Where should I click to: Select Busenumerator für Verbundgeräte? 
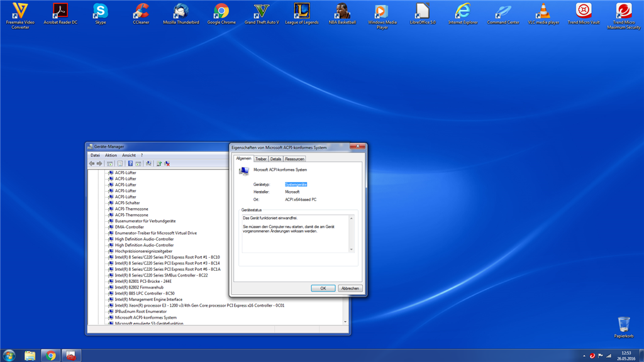click(x=145, y=221)
